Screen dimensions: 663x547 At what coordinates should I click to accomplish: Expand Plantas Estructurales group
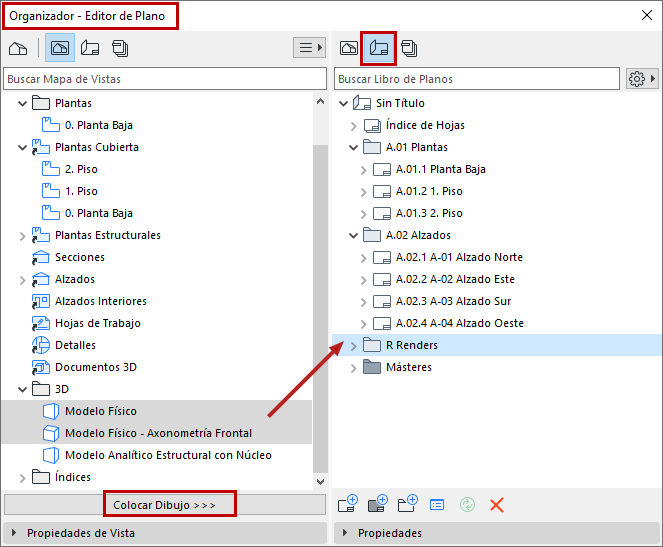(x=22, y=236)
